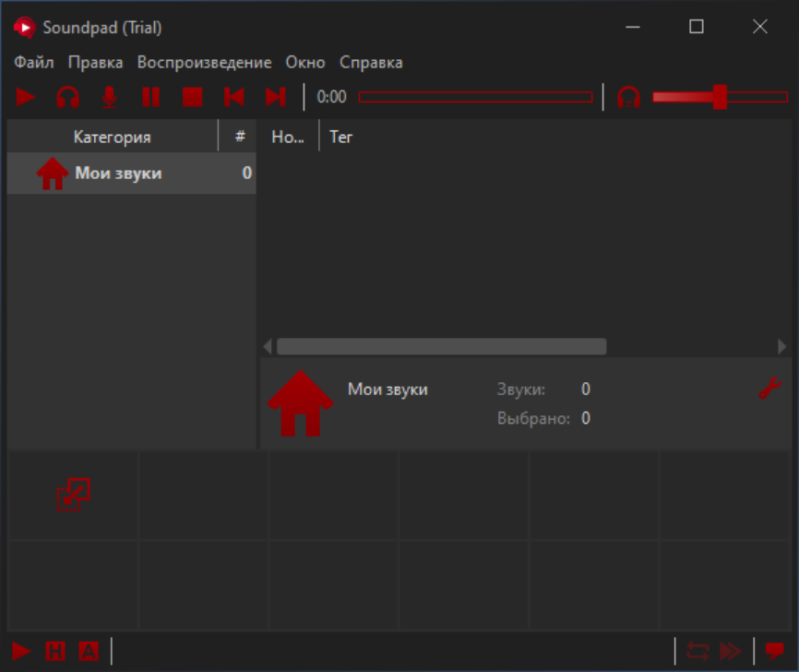The height and width of the screenshot is (672, 799).
Task: Click the scroll left arrow
Action: pos(268,347)
